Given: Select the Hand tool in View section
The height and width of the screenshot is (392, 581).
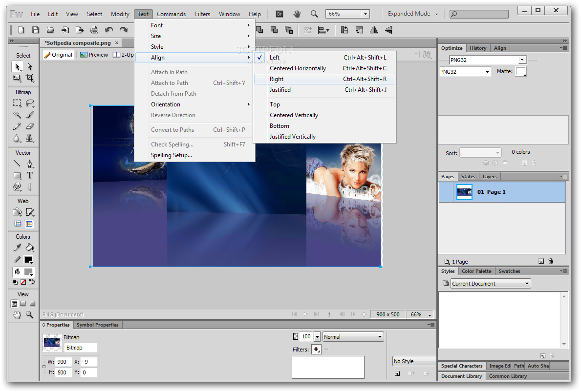Looking at the screenshot, I should [x=17, y=315].
